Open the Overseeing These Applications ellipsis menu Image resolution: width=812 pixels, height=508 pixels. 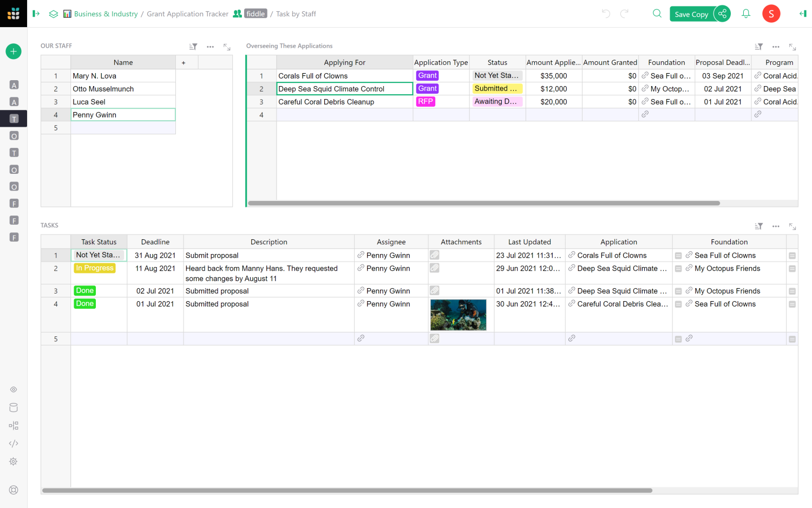(776, 47)
